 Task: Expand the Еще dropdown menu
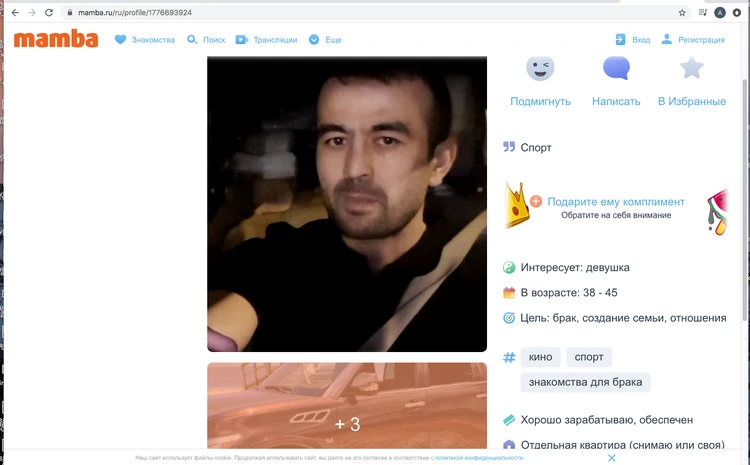point(325,40)
